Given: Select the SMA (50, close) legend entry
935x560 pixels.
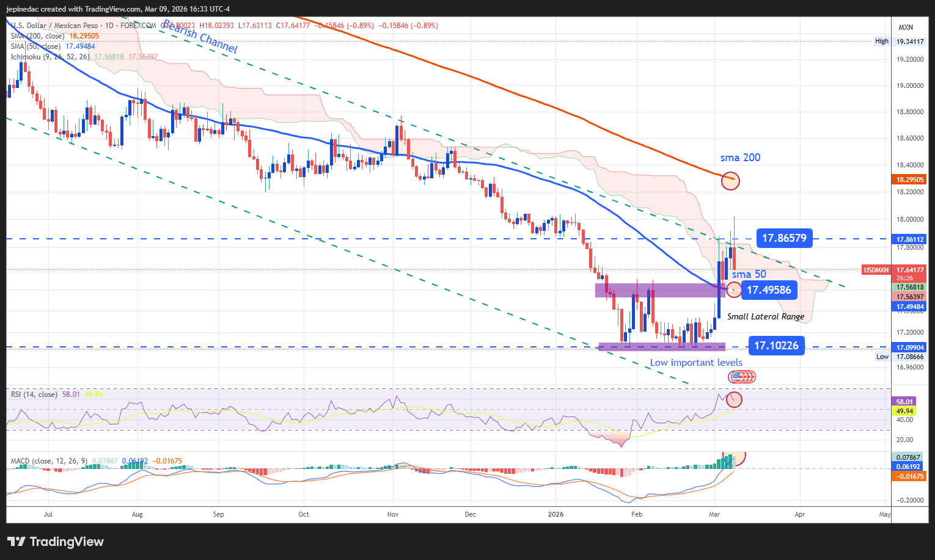Looking at the screenshot, I should 53,46.
